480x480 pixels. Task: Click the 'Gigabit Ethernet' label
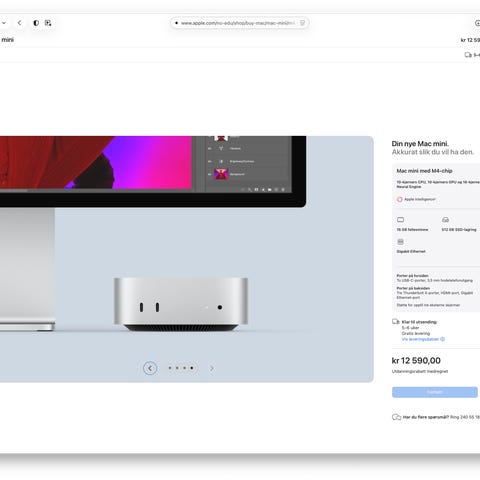[x=411, y=251]
